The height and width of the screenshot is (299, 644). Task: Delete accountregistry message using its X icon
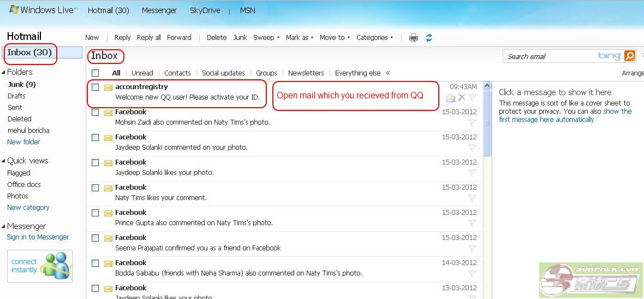[462, 98]
